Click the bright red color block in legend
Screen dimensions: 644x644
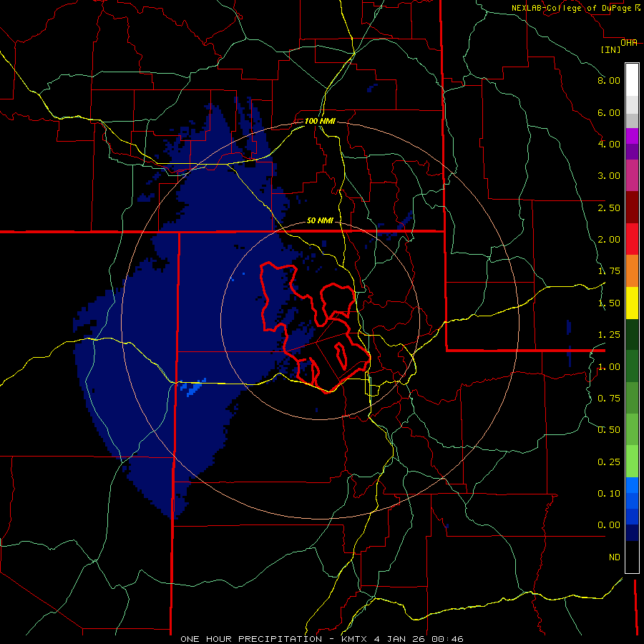coord(632,239)
